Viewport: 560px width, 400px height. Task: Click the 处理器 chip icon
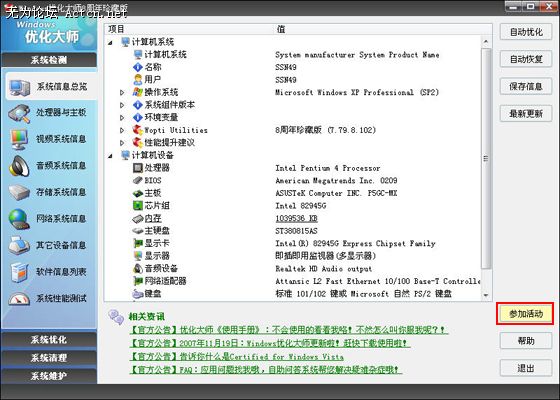138,168
